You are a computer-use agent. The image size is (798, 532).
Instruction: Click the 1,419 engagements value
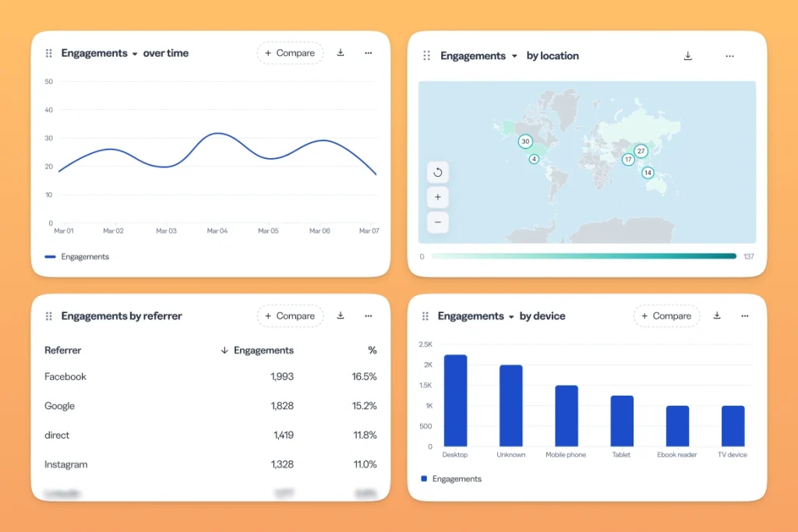[284, 435]
